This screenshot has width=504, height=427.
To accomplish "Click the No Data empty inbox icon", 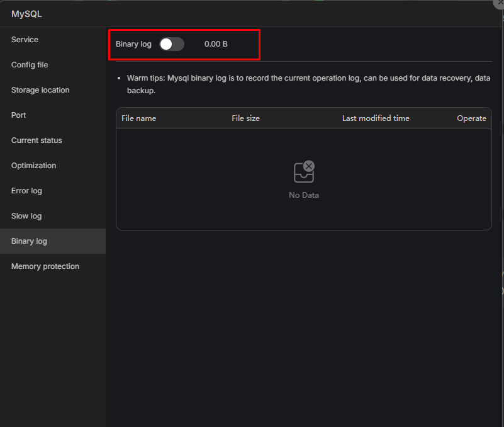I will [304, 171].
